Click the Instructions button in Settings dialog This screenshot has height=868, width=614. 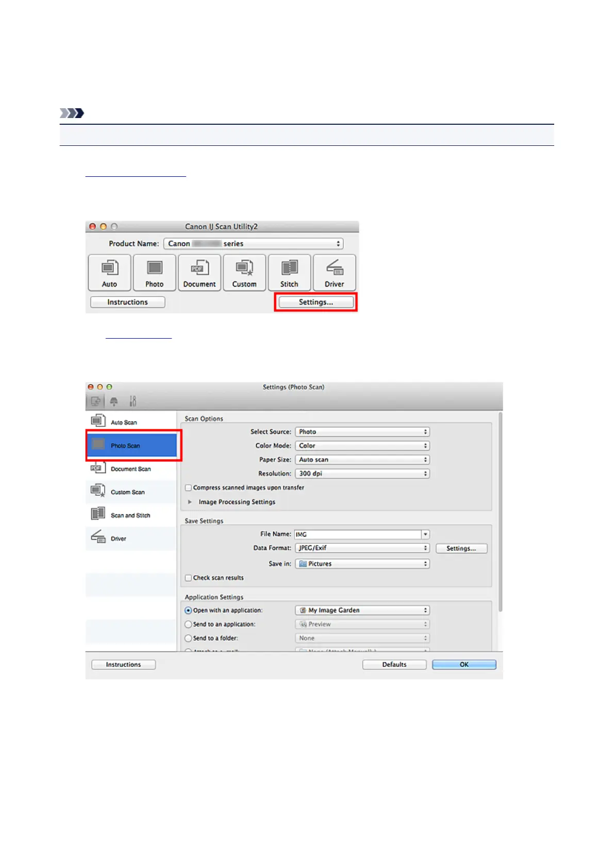click(x=124, y=665)
